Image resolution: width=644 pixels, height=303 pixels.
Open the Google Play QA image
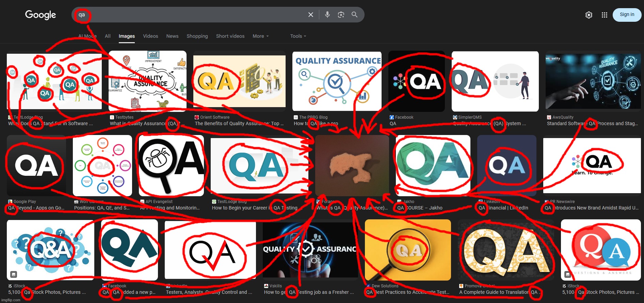coord(36,166)
